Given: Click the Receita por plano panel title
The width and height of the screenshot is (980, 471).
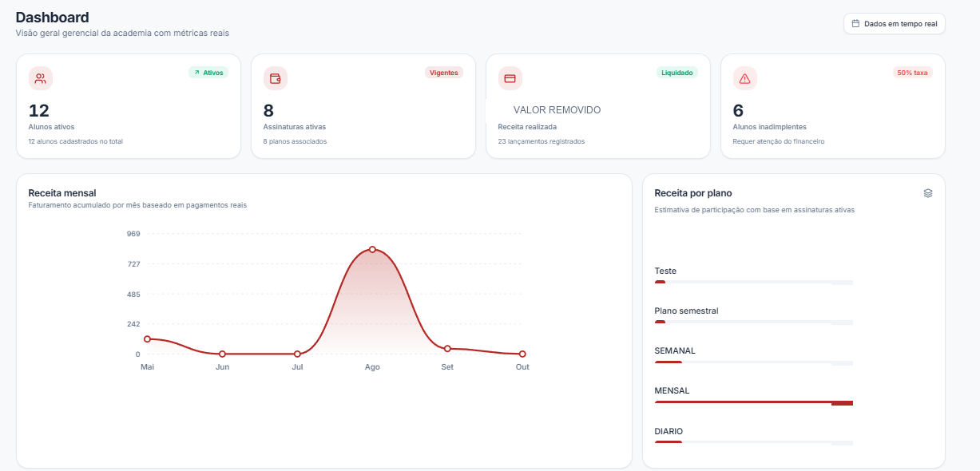Looking at the screenshot, I should point(693,193).
